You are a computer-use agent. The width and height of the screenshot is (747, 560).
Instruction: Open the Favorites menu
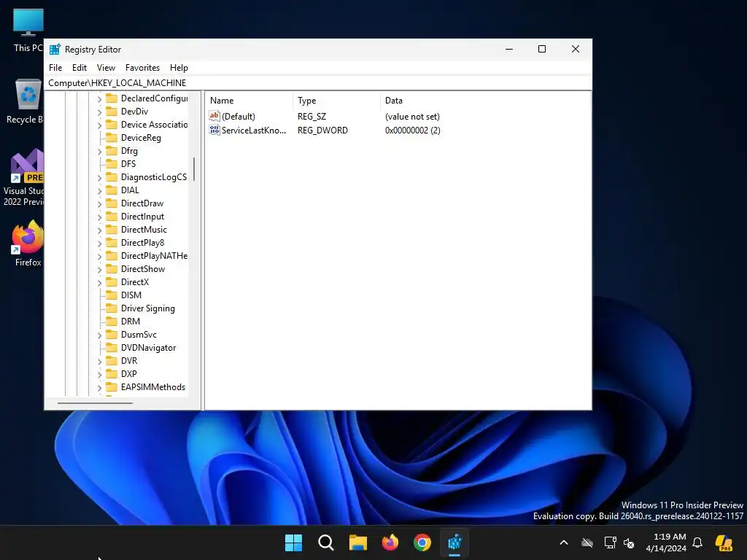click(x=142, y=68)
